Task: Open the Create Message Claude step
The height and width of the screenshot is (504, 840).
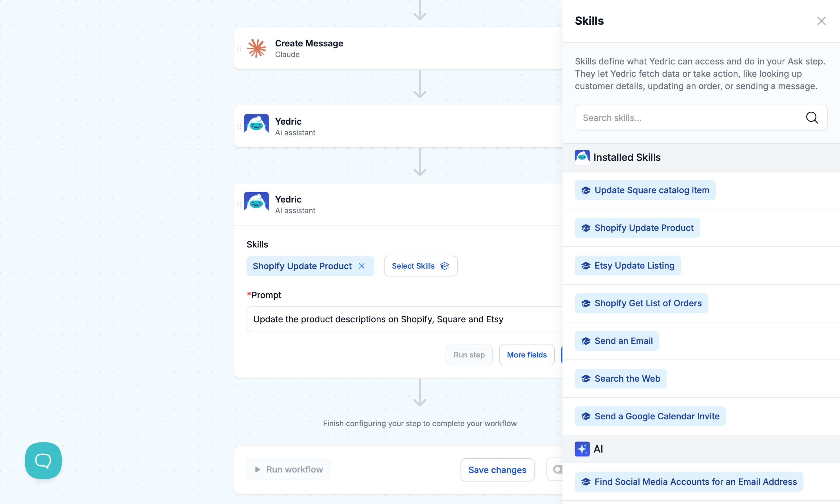Action: click(x=398, y=49)
